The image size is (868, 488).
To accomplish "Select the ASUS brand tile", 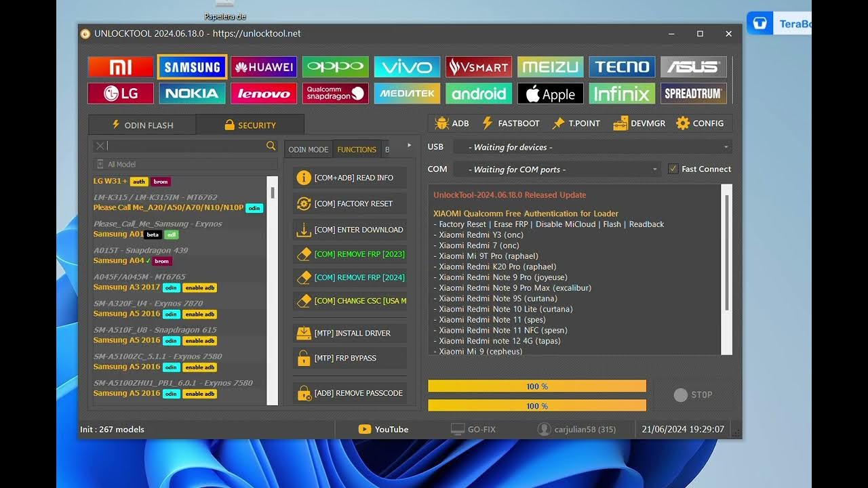I will coord(693,67).
